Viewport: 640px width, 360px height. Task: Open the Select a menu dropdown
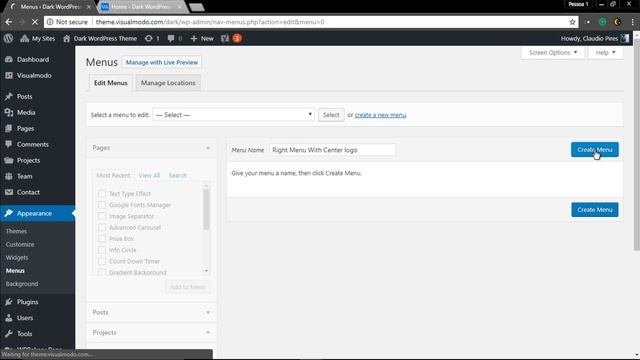coord(233,115)
